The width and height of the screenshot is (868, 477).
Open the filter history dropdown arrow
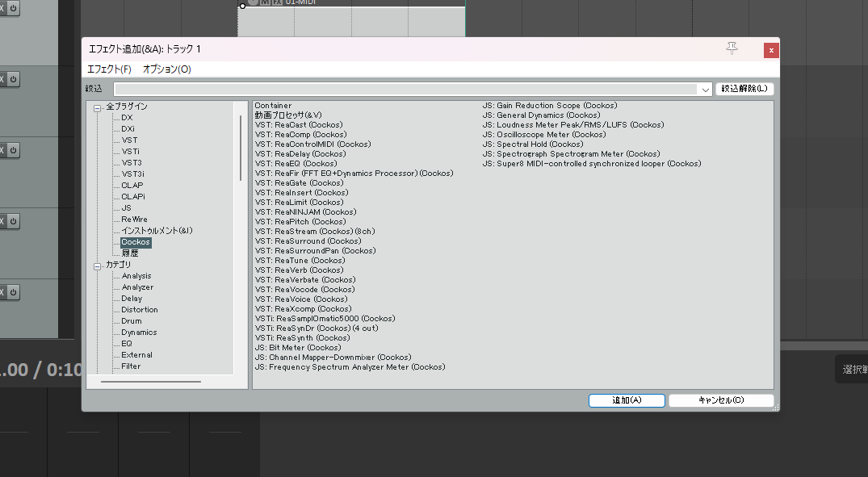coord(705,89)
